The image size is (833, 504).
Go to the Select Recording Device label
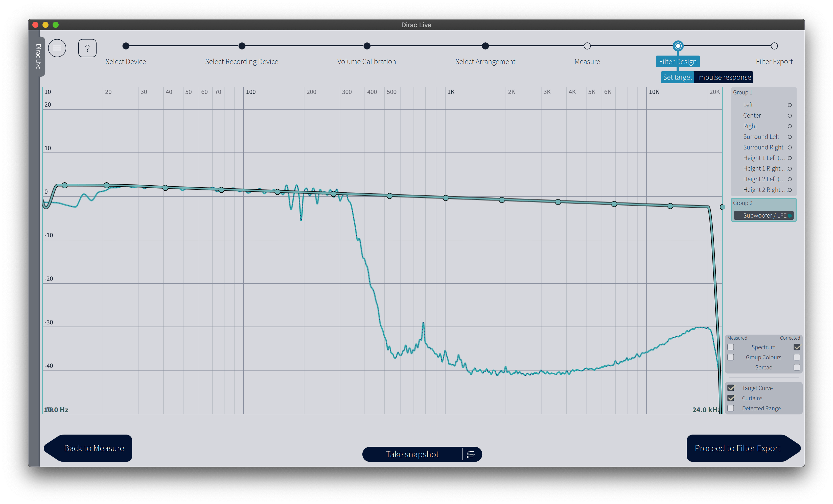[x=242, y=61]
